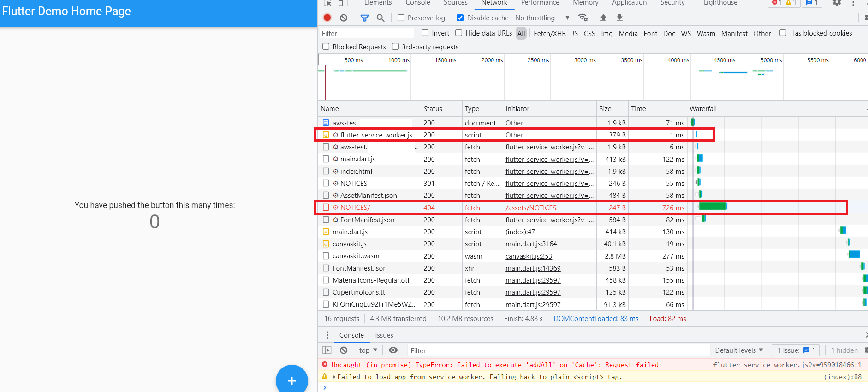The image size is (868, 392).
Task: Select CupertinoIcons.ttf request row
Action: pyautogui.click(x=593, y=292)
